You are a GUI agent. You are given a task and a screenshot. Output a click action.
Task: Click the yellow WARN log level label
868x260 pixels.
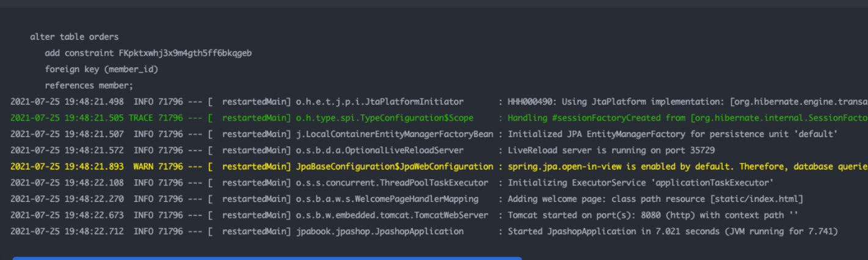tap(144, 166)
